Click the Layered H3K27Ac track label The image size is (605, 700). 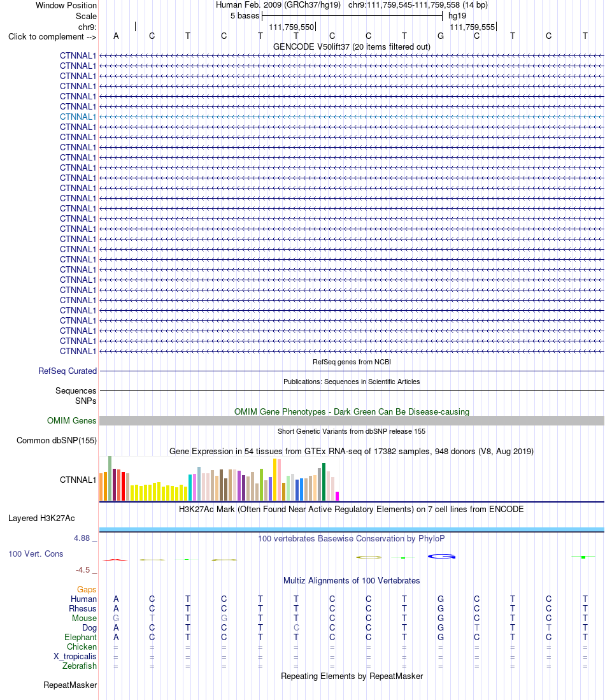click(x=41, y=518)
